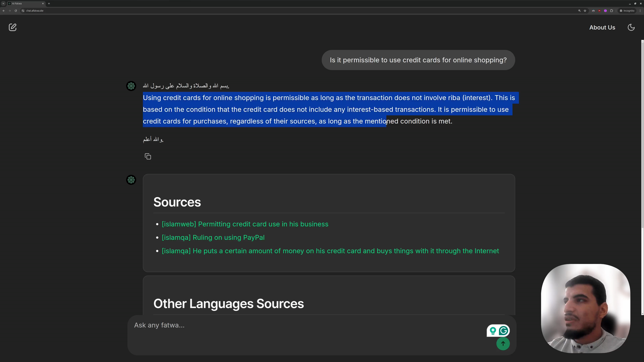Image resolution: width=644 pixels, height=362 pixels.
Task: Bookmark this page with the star icon
Action: click(585, 11)
